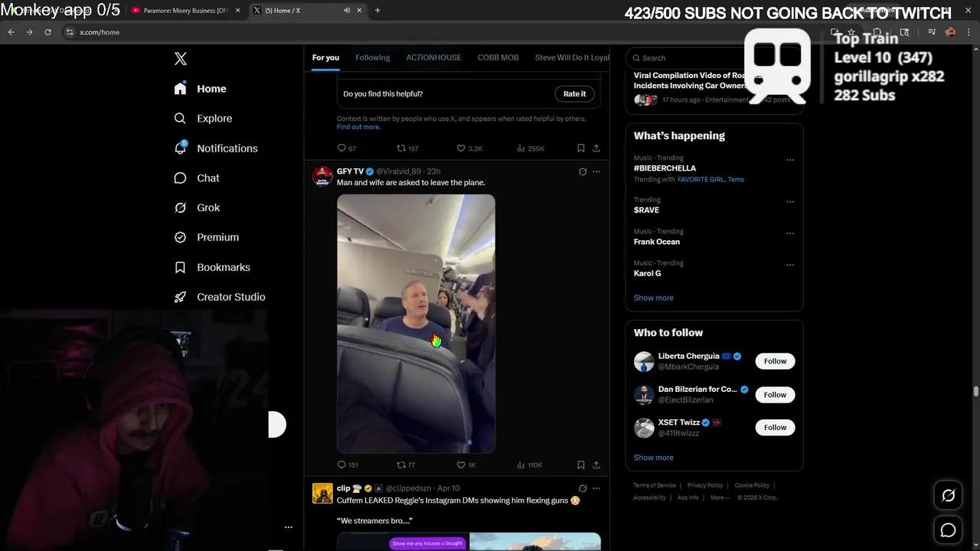Open options for Frank Ocean trend
The image size is (980, 551).
pyautogui.click(x=790, y=233)
